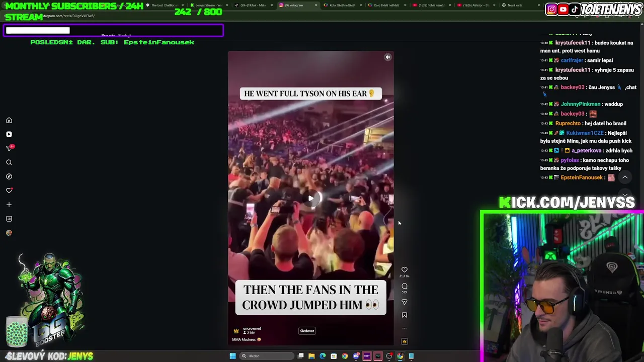This screenshot has height=362, width=644.
Task: Click the MMA Madness caption text
Action: 247,339
